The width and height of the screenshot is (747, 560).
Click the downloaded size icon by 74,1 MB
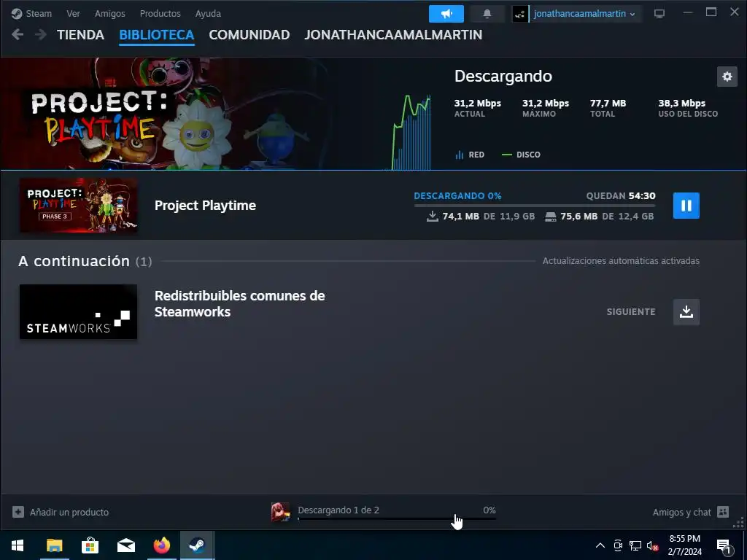pos(432,216)
